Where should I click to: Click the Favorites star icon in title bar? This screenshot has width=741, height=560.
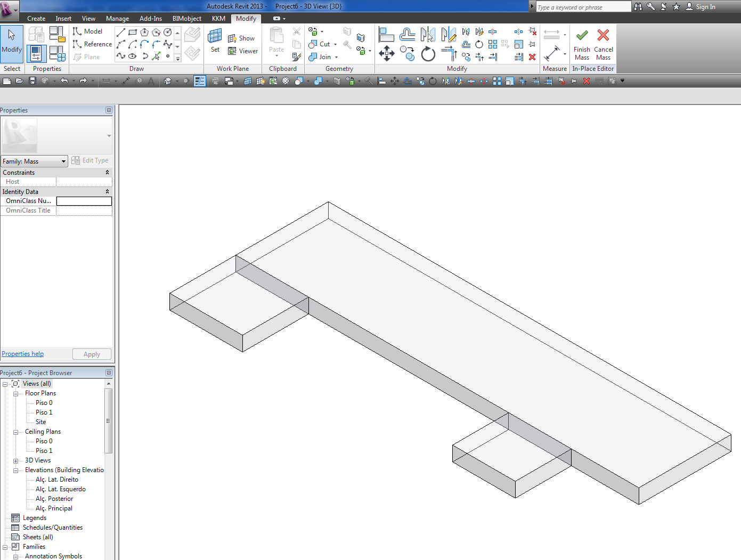click(677, 7)
